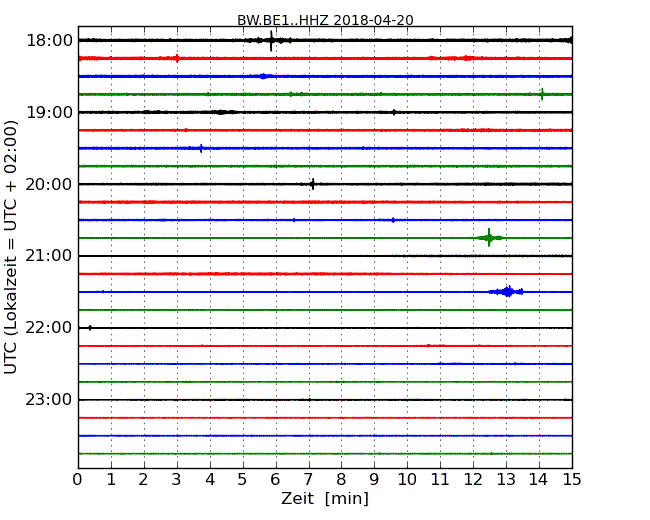
Task: Click the 20:00 time label
Action: pyautogui.click(x=49, y=184)
